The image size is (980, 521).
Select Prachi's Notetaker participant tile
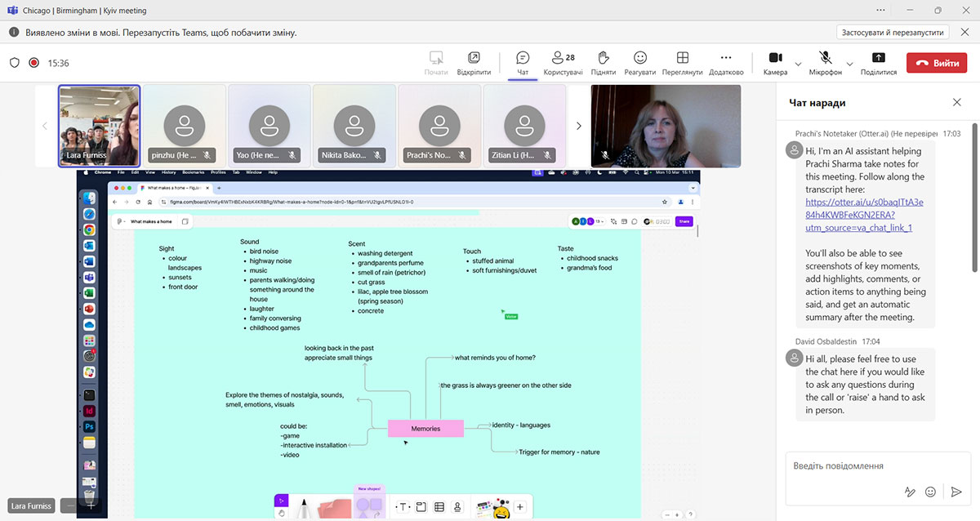[439, 126]
